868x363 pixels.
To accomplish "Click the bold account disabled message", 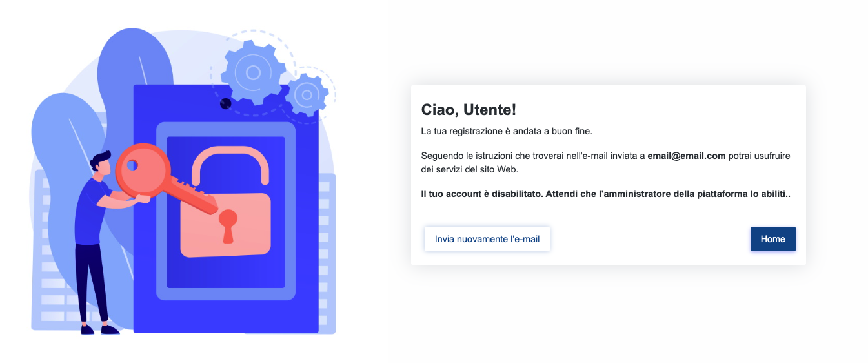I will pos(605,193).
